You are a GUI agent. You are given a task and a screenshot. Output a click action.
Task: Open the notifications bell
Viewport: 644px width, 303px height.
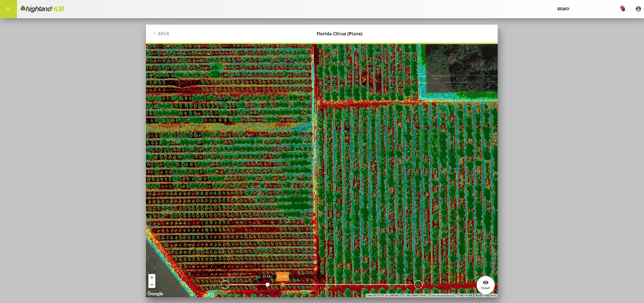click(x=623, y=9)
